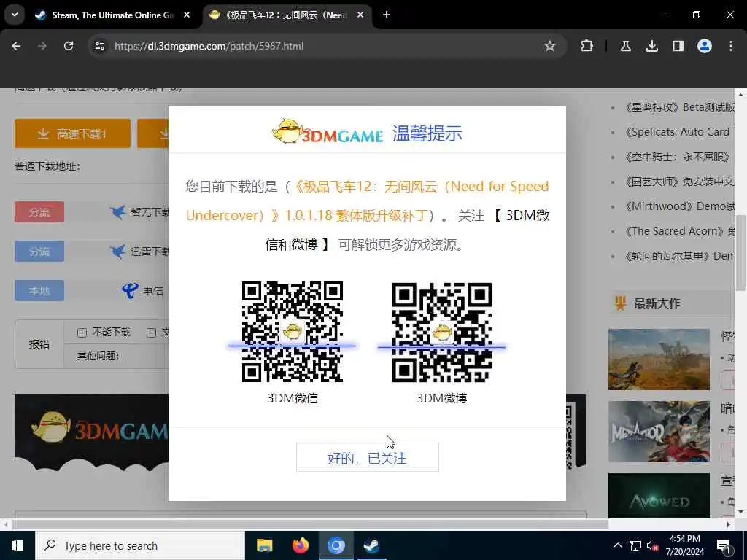Open the profile avatar menu

coord(705,46)
